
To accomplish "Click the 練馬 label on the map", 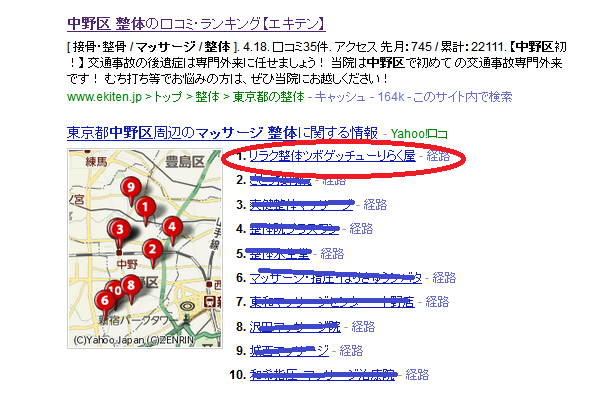I will coord(96,162).
